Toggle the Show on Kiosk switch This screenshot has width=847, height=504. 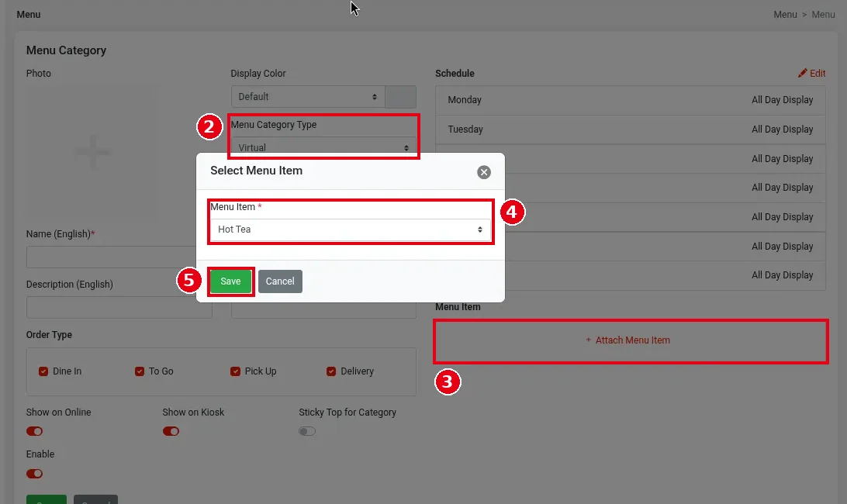171,431
